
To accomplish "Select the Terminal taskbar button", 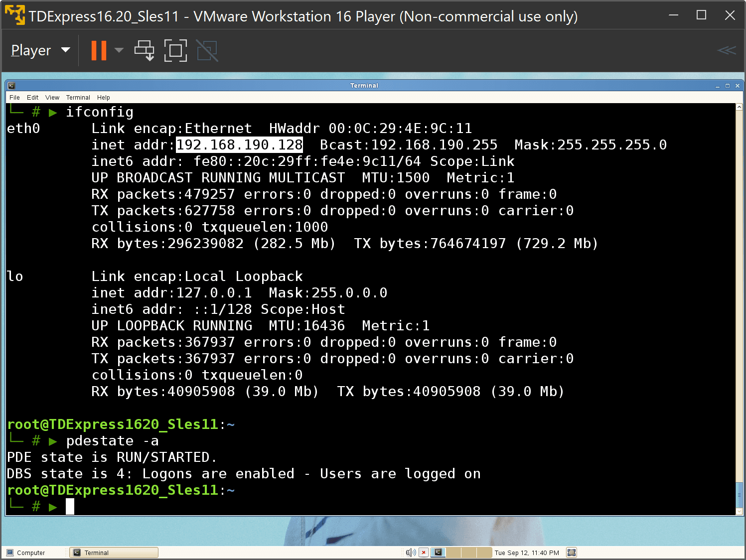I will 114,553.
